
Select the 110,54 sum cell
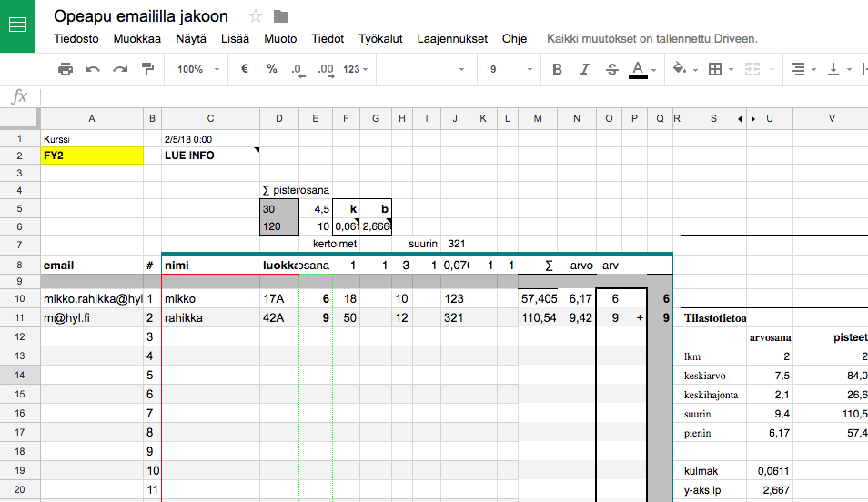click(x=538, y=317)
